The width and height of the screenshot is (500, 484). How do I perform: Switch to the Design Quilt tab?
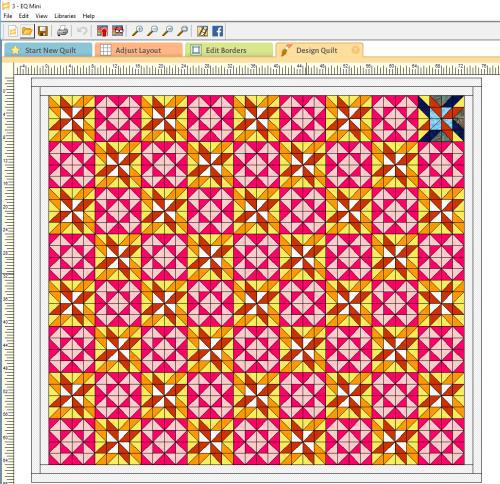click(x=320, y=50)
